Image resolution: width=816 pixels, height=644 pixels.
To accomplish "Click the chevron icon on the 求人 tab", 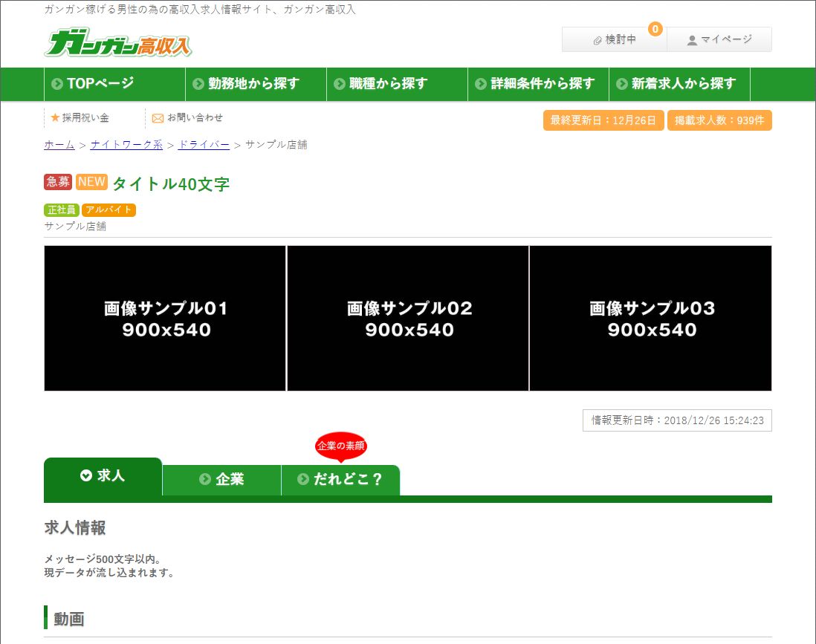I will [86, 475].
